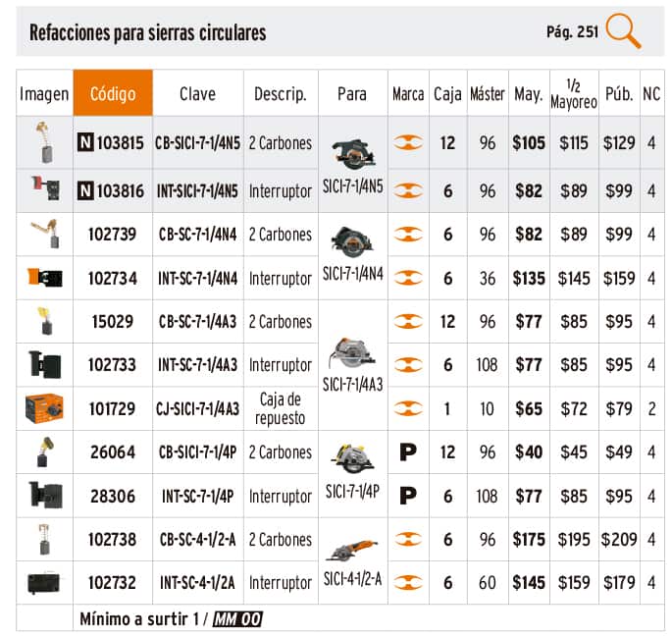
Task: Click the N badge beside code 103816
Action: [85, 191]
